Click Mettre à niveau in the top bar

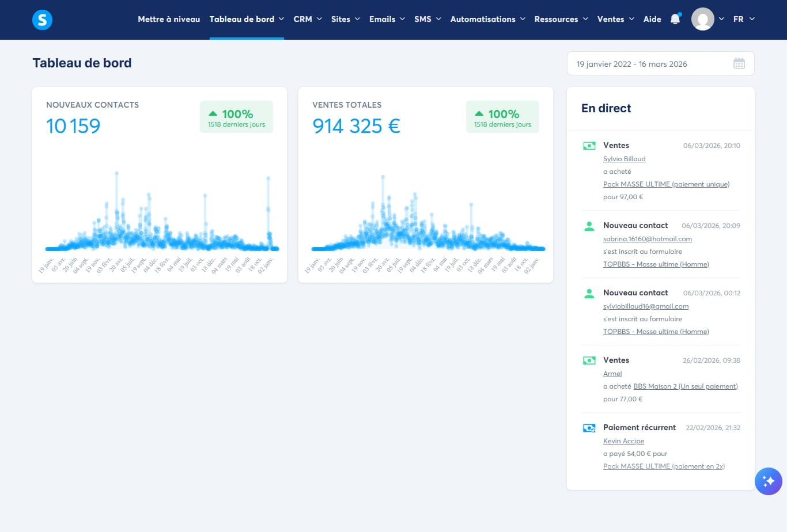(x=169, y=19)
